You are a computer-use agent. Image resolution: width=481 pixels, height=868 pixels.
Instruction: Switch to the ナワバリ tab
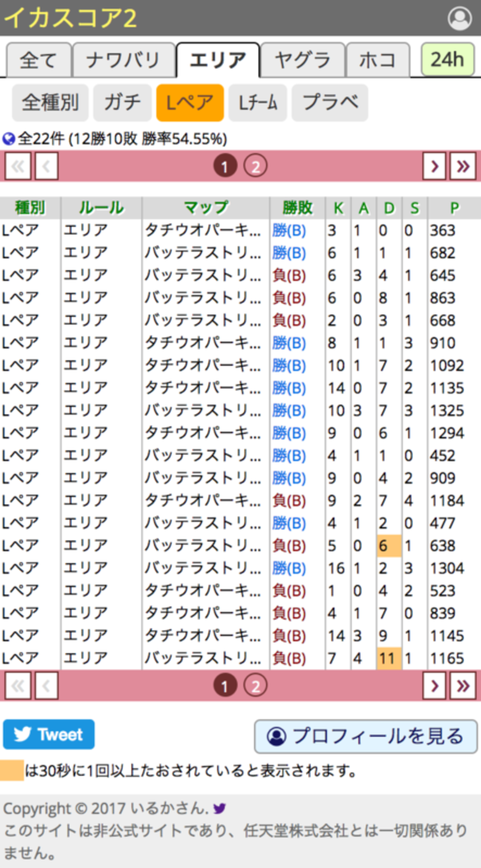(x=124, y=60)
